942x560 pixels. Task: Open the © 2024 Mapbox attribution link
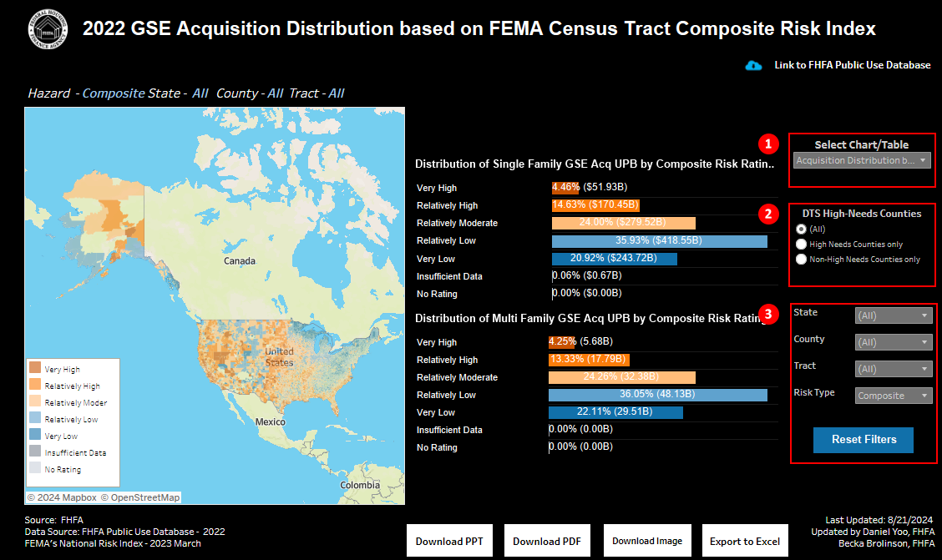62,497
